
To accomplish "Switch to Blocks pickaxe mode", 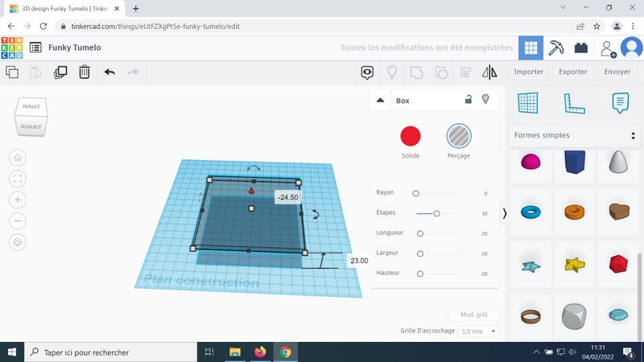I will (x=555, y=47).
